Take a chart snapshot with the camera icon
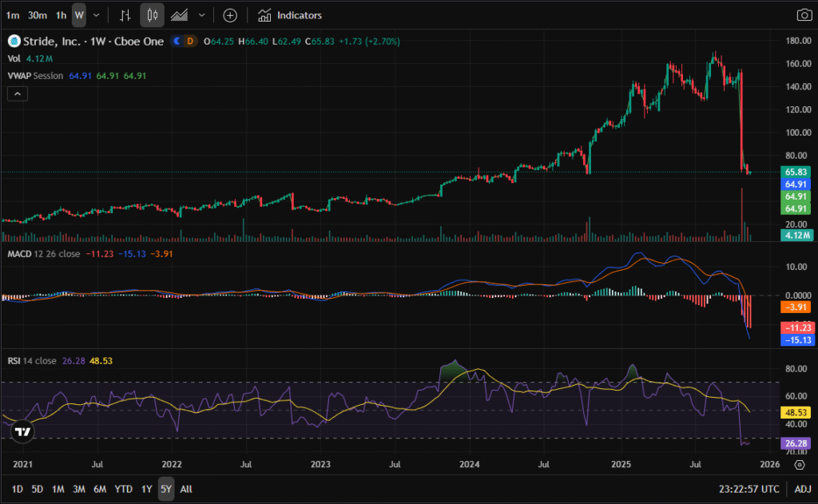This screenshot has width=818, height=504. 804,15
